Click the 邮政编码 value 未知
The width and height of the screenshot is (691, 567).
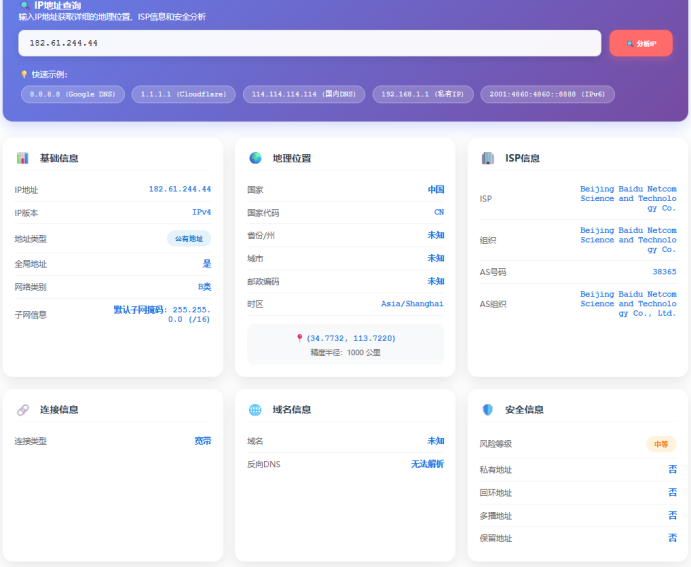(436, 281)
